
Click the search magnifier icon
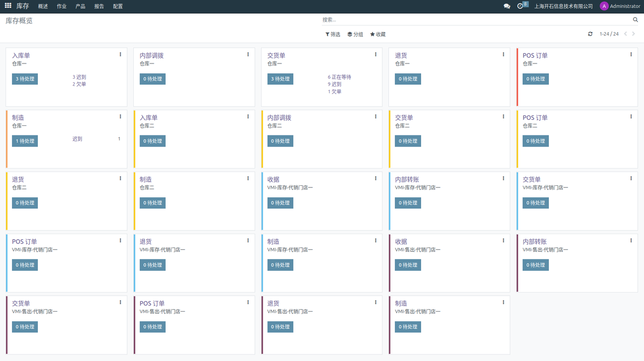(x=635, y=20)
